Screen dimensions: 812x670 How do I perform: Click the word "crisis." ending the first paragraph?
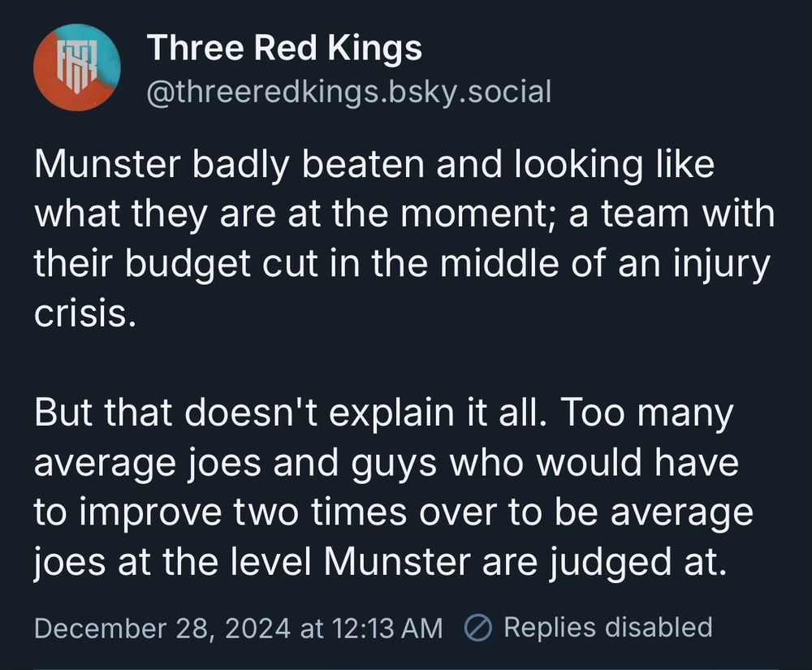pos(81,313)
